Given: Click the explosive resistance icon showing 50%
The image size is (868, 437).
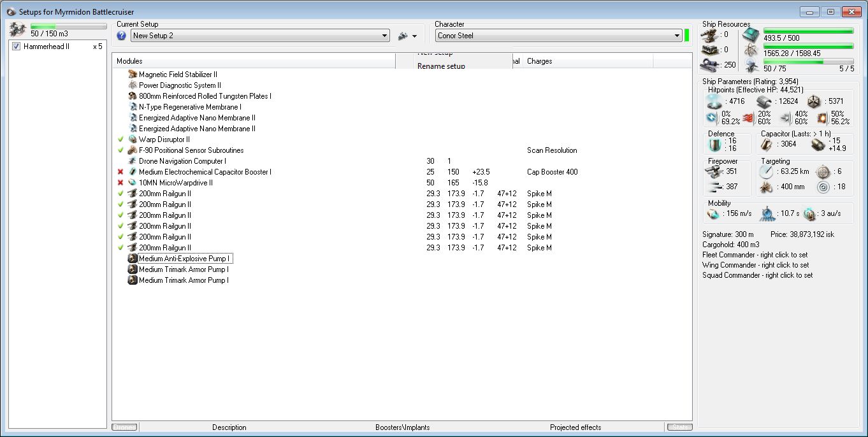Looking at the screenshot, I should (821, 118).
